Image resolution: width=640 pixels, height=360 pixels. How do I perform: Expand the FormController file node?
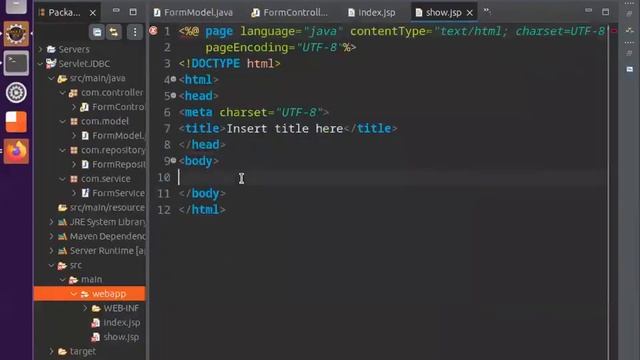tap(74, 107)
